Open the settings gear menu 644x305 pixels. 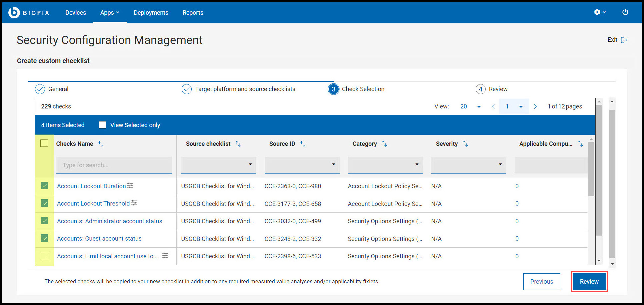point(597,12)
